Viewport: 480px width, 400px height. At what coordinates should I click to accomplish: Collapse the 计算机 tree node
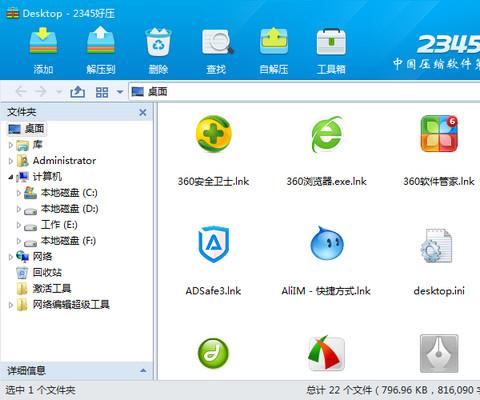pyautogui.click(x=11, y=177)
